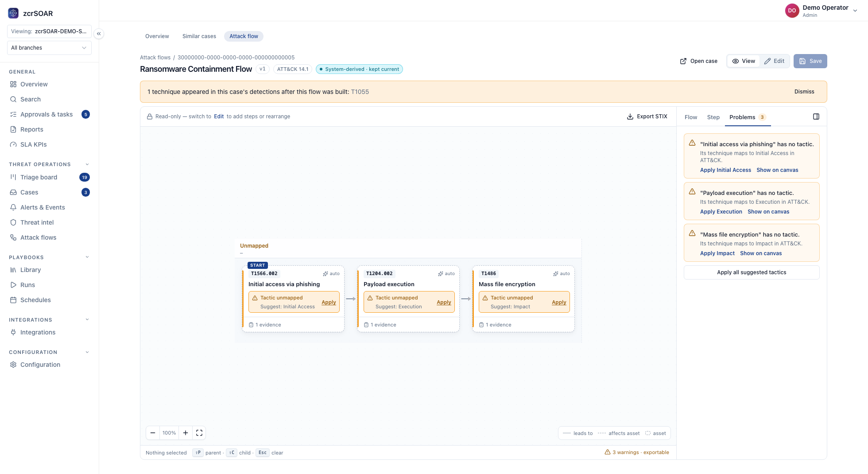Image resolution: width=868 pixels, height=474 pixels.
Task: Open case in new window
Action: coord(699,61)
